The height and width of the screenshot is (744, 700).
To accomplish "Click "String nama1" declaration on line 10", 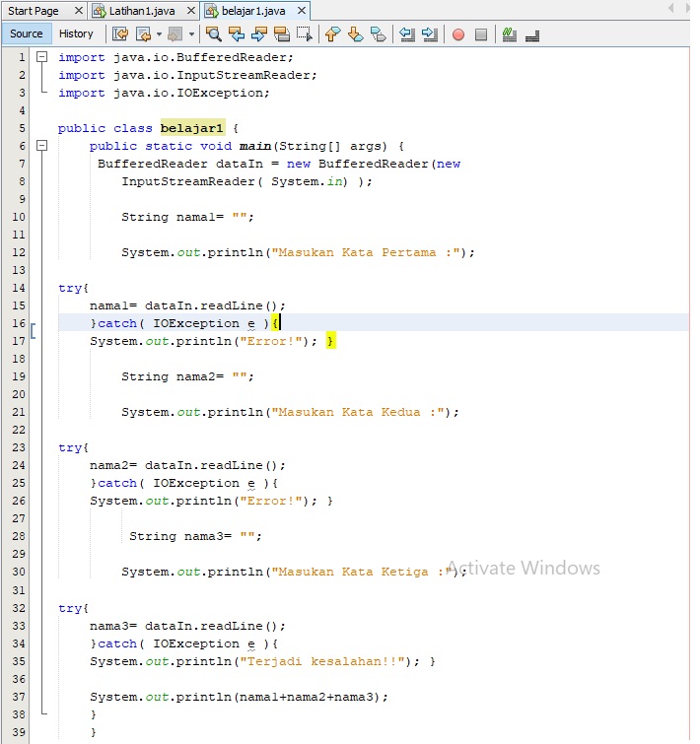I will (173, 217).
